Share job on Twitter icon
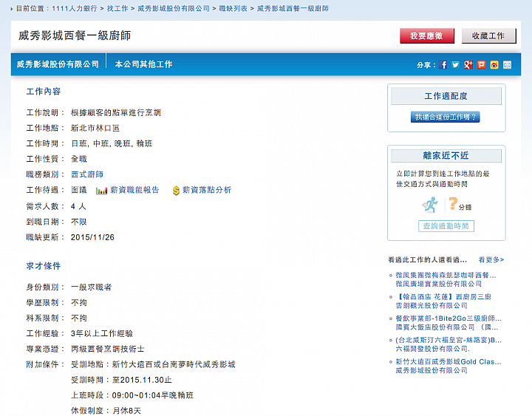 456,65
